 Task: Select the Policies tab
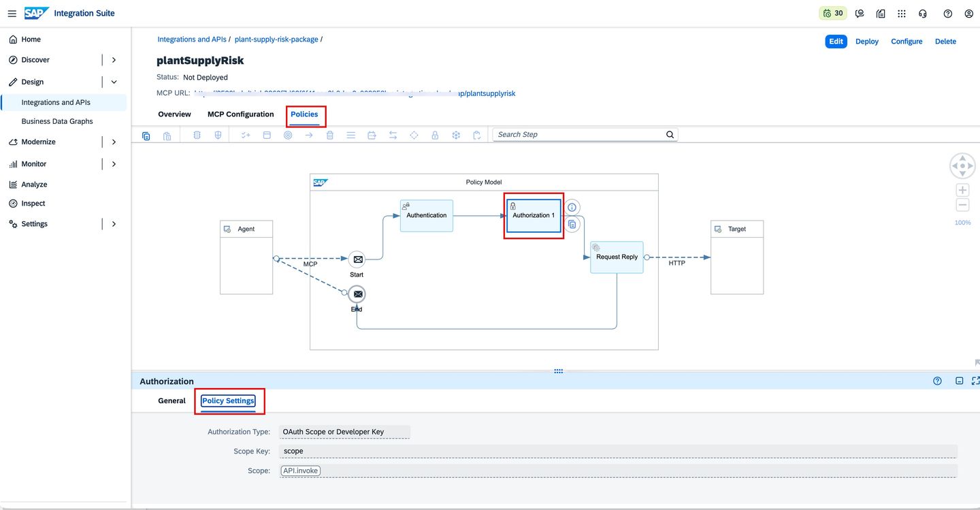click(x=304, y=114)
